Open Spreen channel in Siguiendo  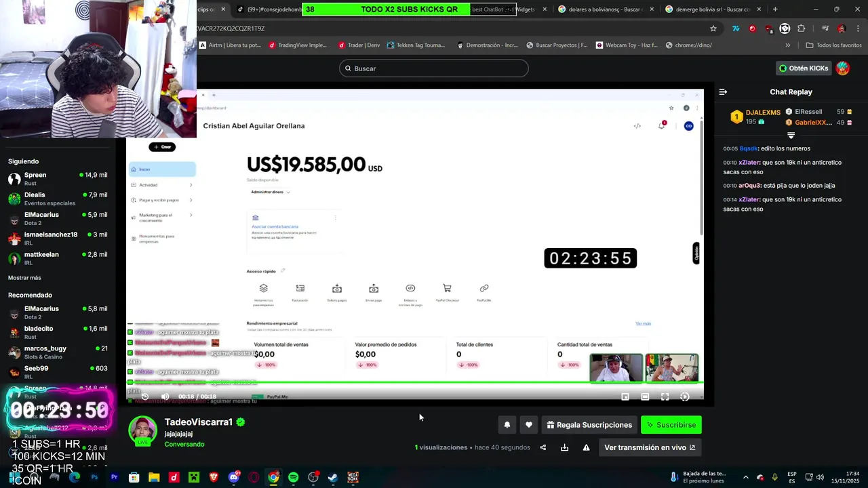58,179
